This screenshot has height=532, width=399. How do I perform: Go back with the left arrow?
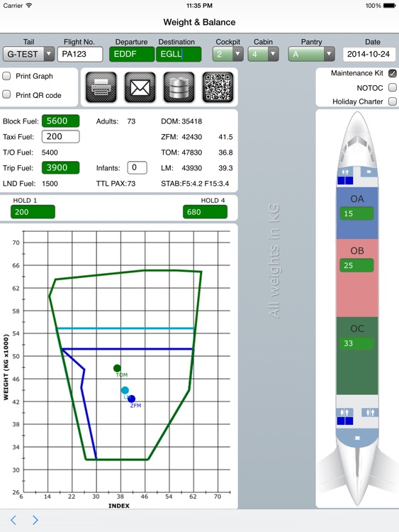click(x=13, y=520)
